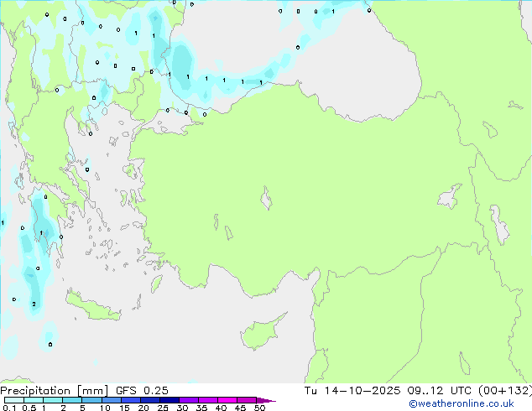
Task: Click the legend arrow tip above 50 mm
Action: click(x=266, y=400)
